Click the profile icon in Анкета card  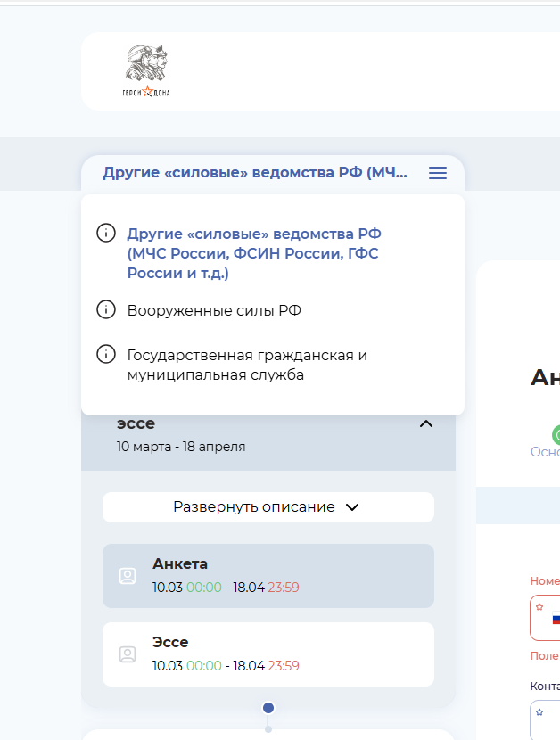click(128, 576)
